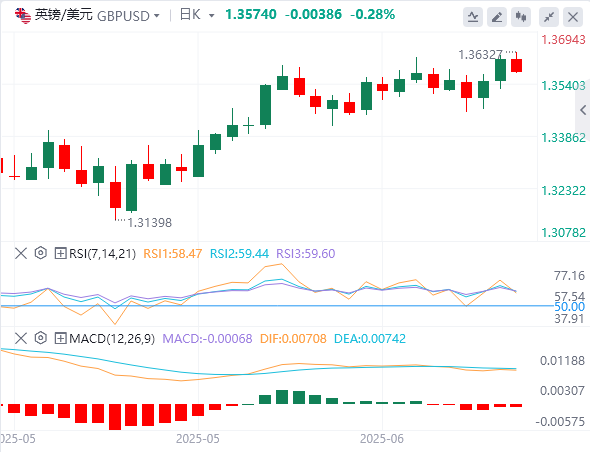Screen dimensions: 590x452
Task: Click the latest red candlestick near 1.36327
Action: click(516, 65)
